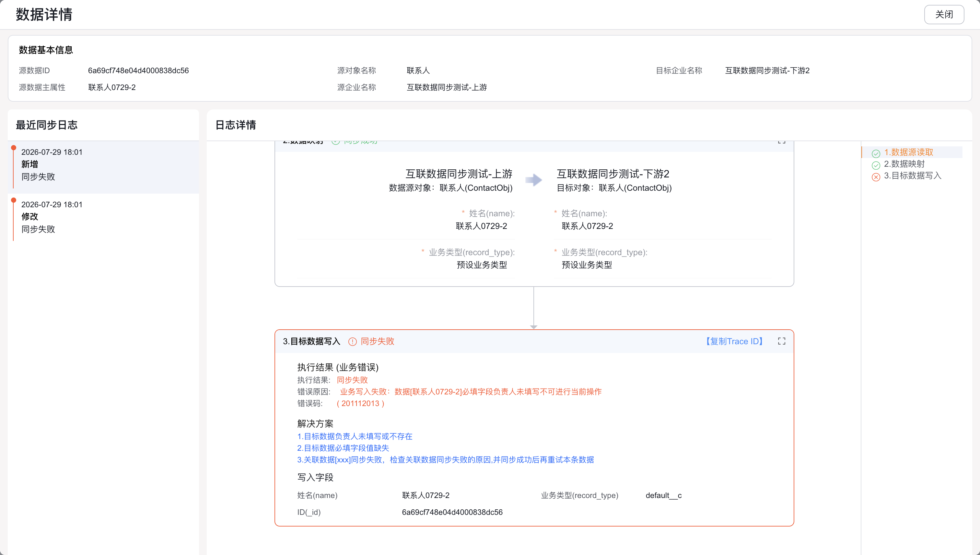980x555 pixels.
Task: Click the red timeline dot of 新增 log
Action: pos(14,148)
